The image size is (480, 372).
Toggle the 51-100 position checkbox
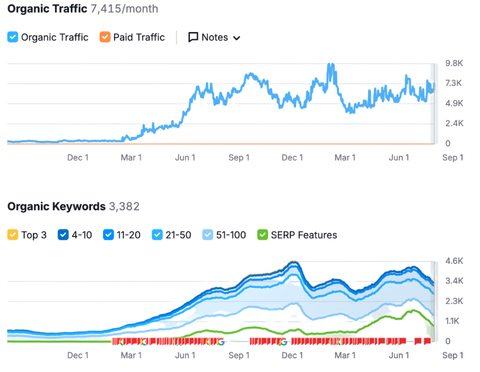(207, 235)
